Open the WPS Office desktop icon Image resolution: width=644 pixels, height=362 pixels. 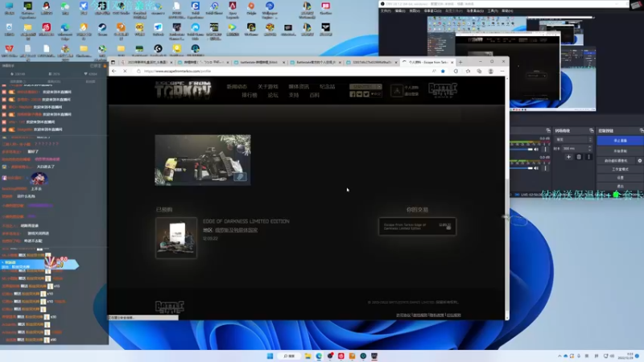pyautogui.click(x=9, y=50)
